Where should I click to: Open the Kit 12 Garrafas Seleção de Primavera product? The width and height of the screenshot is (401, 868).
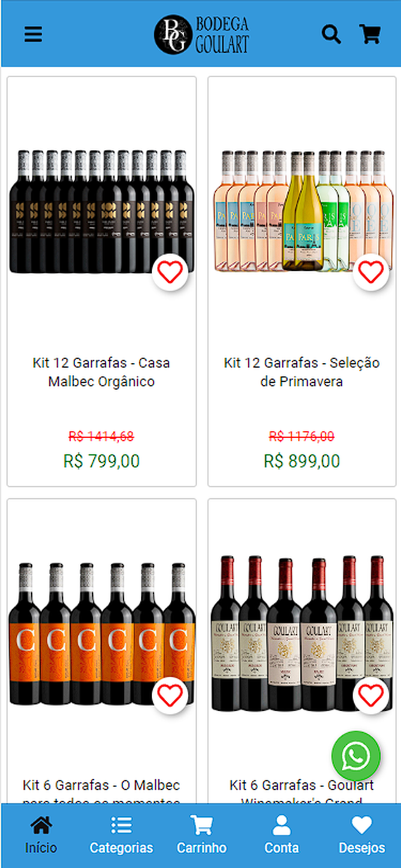(x=301, y=372)
